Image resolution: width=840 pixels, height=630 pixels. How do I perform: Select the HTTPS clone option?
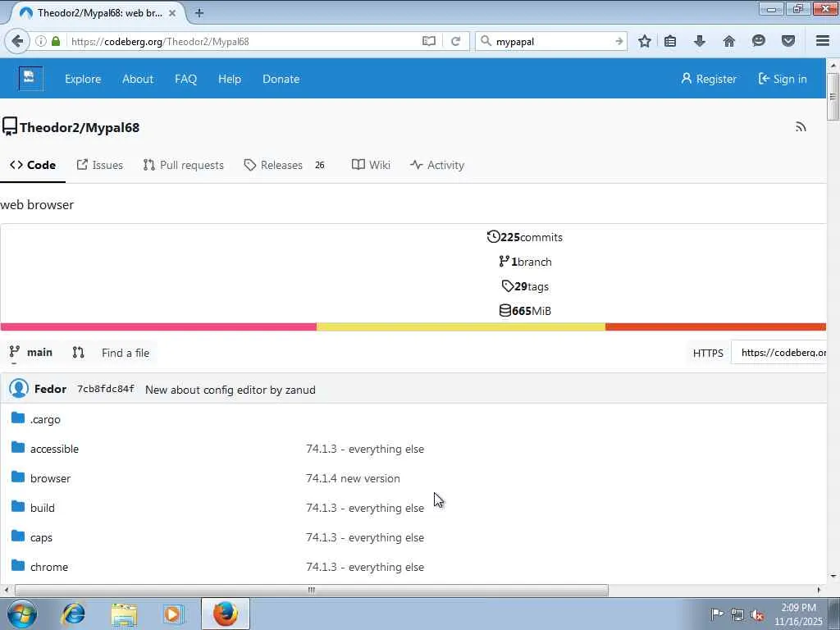coord(708,353)
